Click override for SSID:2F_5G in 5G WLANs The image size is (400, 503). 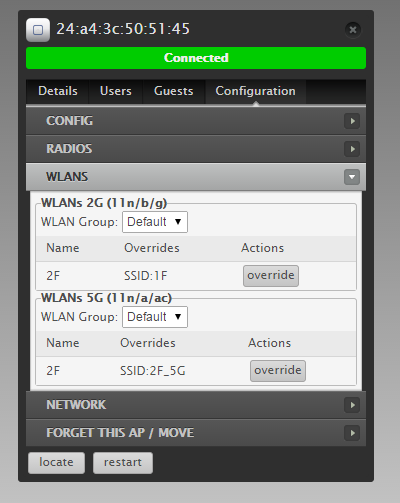(x=278, y=371)
